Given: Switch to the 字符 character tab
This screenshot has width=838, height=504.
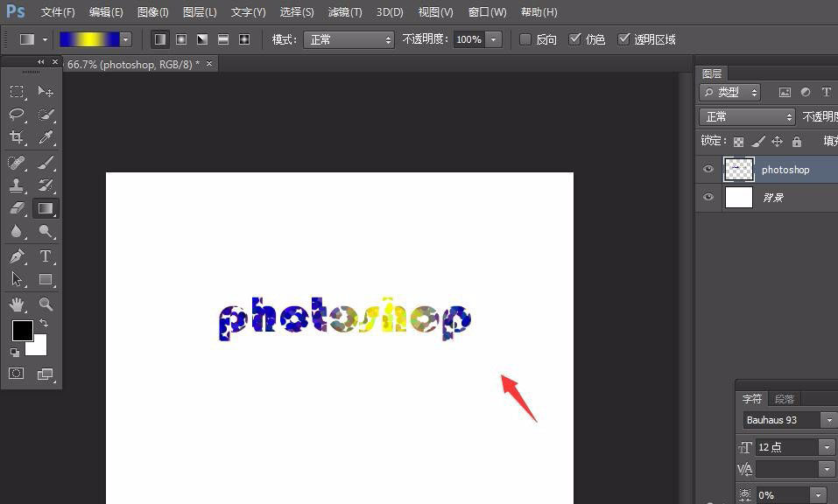Looking at the screenshot, I should [x=752, y=399].
